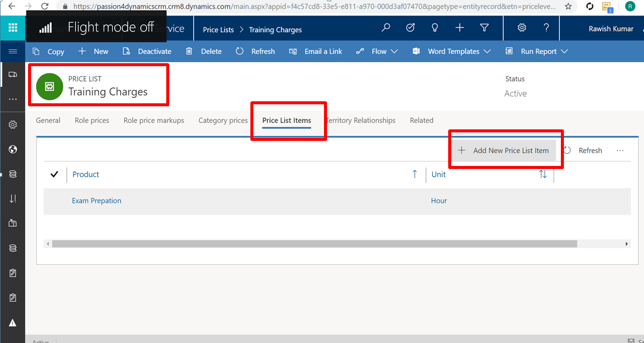The width and height of the screenshot is (644, 343).
Task: Click Add New Price List Item
Action: (504, 150)
